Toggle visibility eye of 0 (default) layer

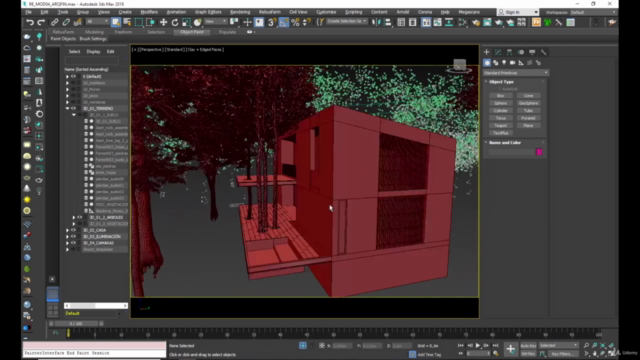click(x=73, y=76)
